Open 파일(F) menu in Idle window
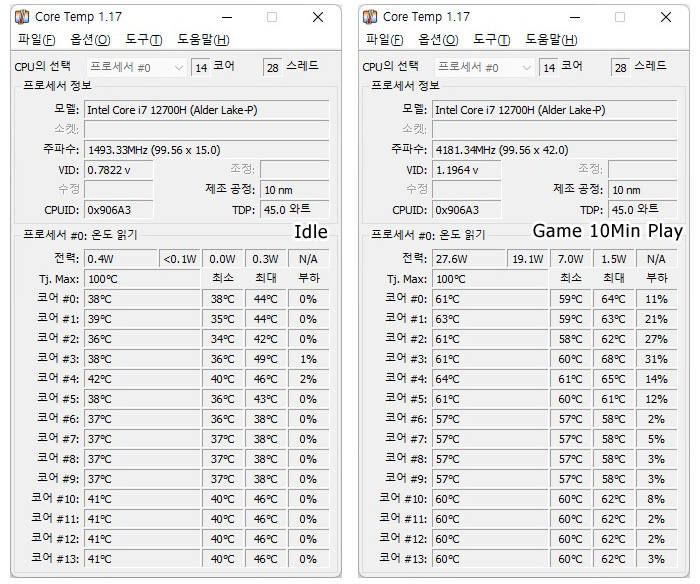Screen dimensions: 700x584 [37, 40]
